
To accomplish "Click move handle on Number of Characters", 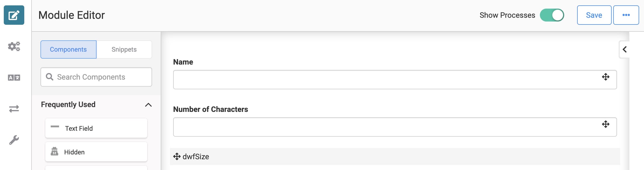I will point(606,124).
